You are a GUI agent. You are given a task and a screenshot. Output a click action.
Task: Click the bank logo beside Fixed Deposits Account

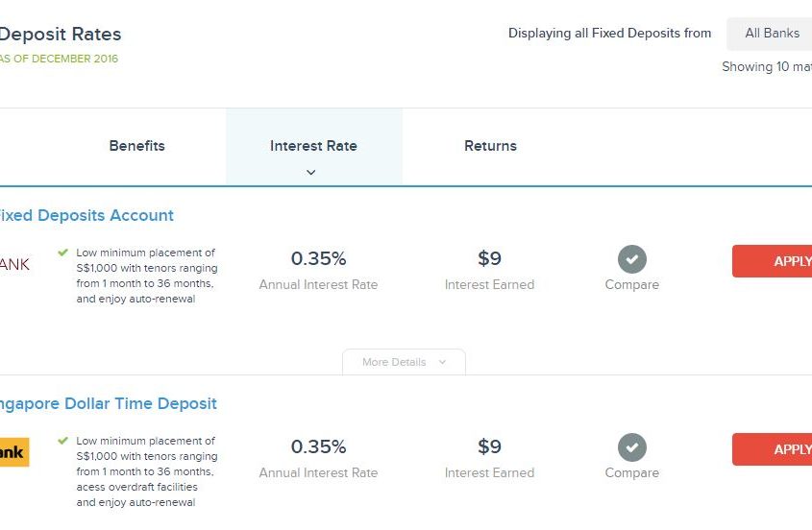(14, 264)
